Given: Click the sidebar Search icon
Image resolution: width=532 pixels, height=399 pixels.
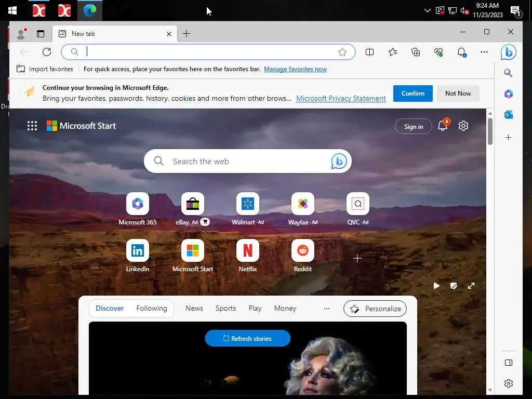Looking at the screenshot, I should pyautogui.click(x=508, y=73).
